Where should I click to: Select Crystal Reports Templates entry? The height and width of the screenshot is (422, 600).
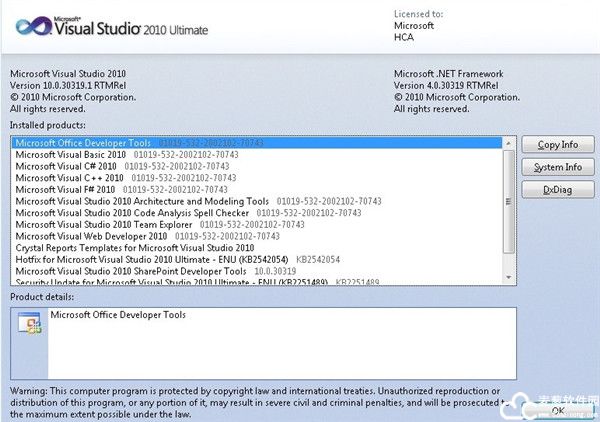point(257,248)
